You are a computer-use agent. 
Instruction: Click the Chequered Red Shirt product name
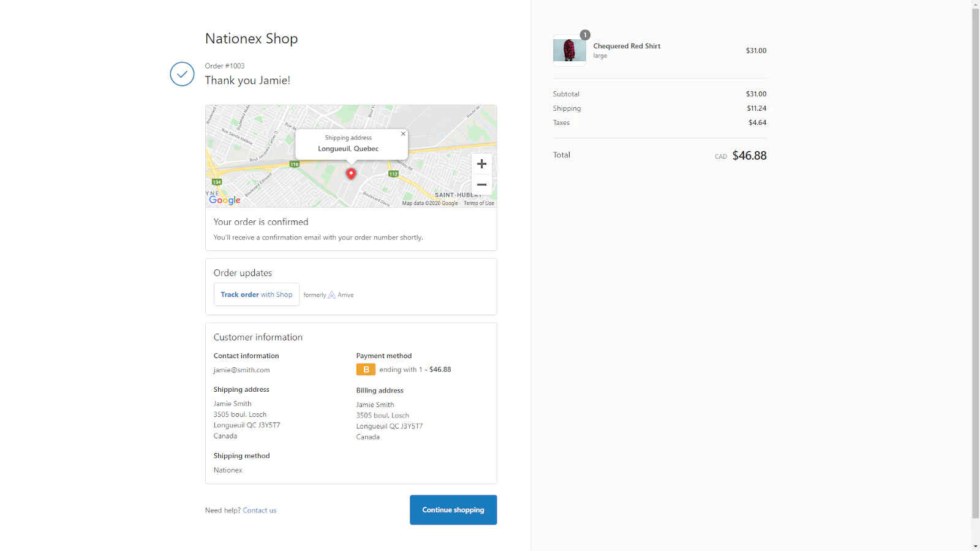[x=627, y=46]
